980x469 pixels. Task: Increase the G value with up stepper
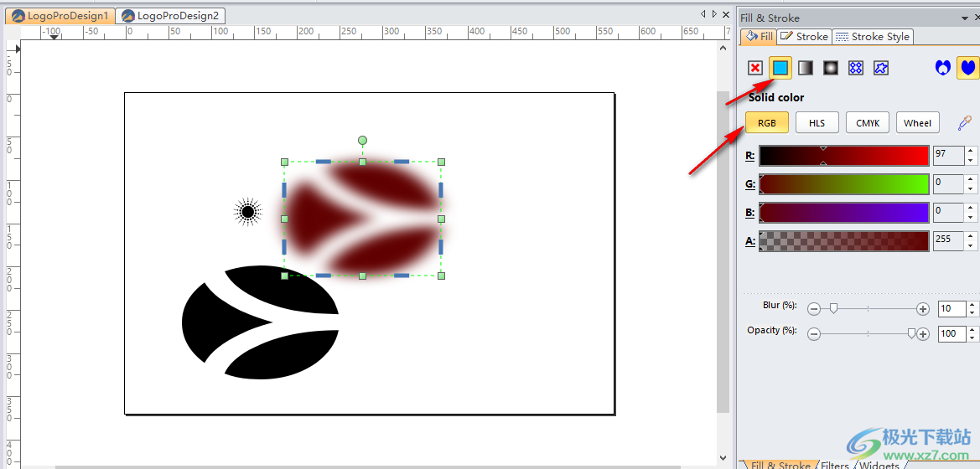(971, 180)
